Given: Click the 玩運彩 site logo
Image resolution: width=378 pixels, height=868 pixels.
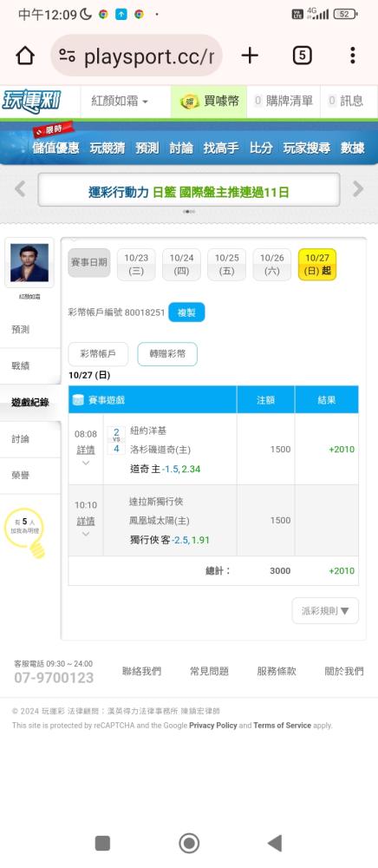Looking at the screenshot, I should [32, 101].
